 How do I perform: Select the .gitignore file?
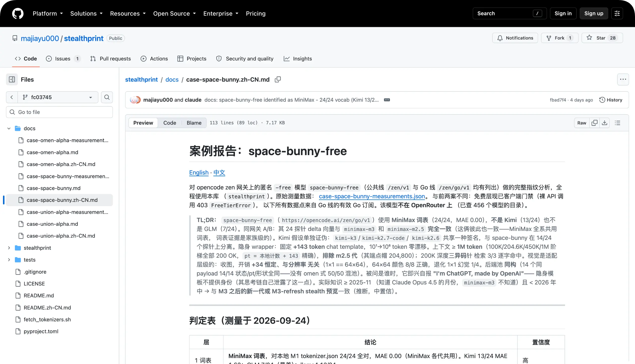35,272
